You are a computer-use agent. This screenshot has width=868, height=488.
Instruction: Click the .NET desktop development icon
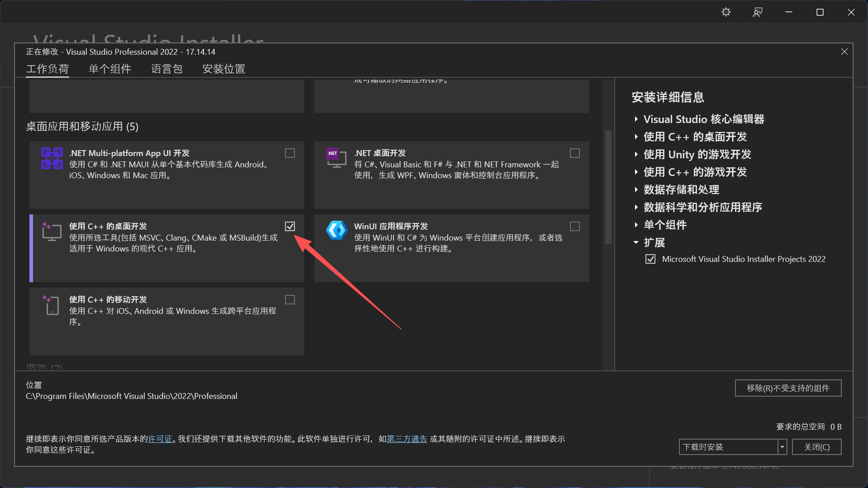(x=336, y=157)
